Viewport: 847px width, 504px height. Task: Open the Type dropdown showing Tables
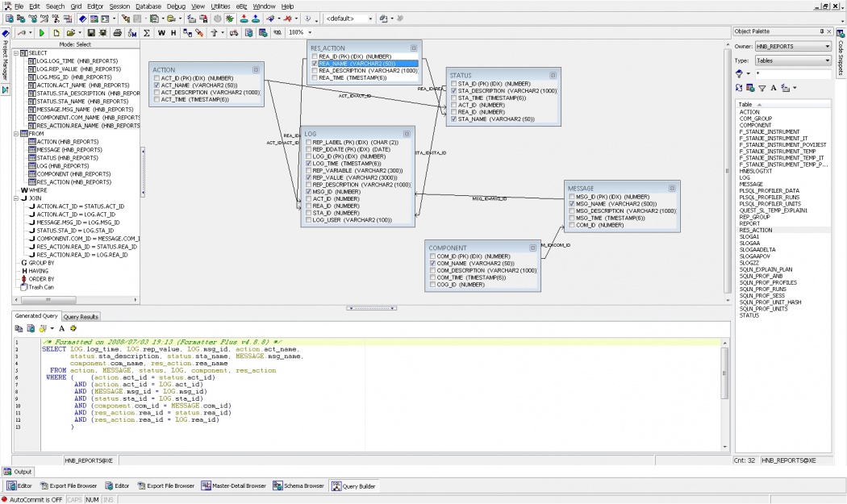point(828,60)
